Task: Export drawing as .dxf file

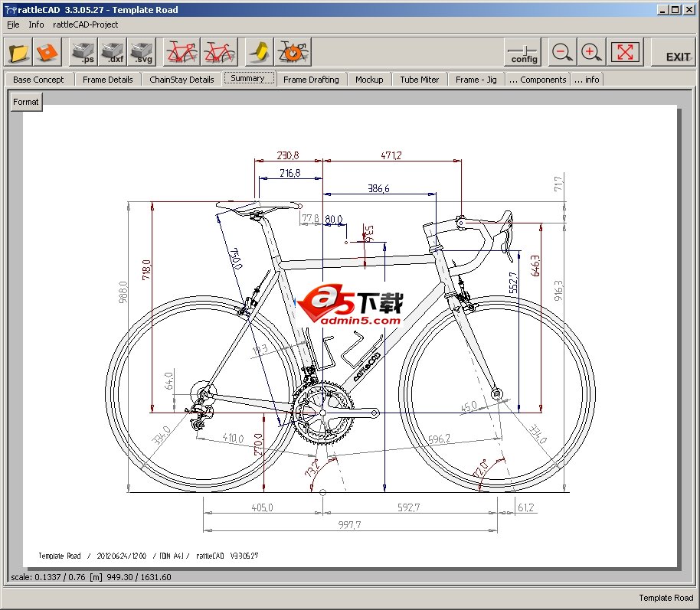Action: coord(112,53)
